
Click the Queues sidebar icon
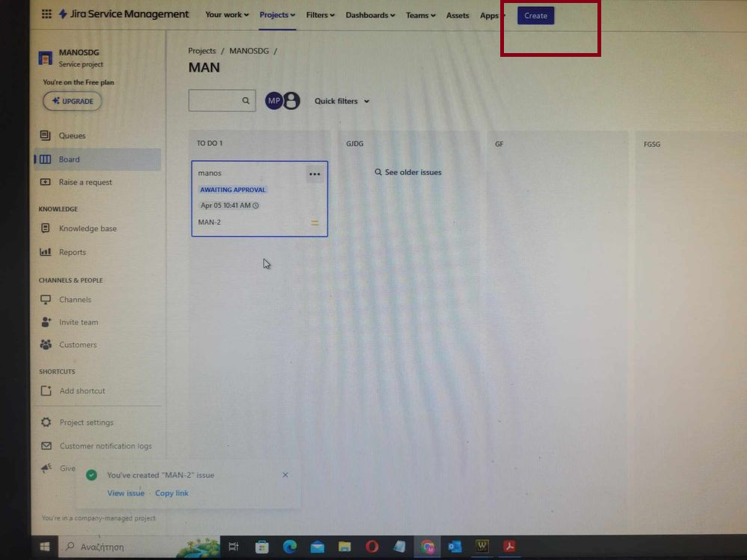pos(46,135)
